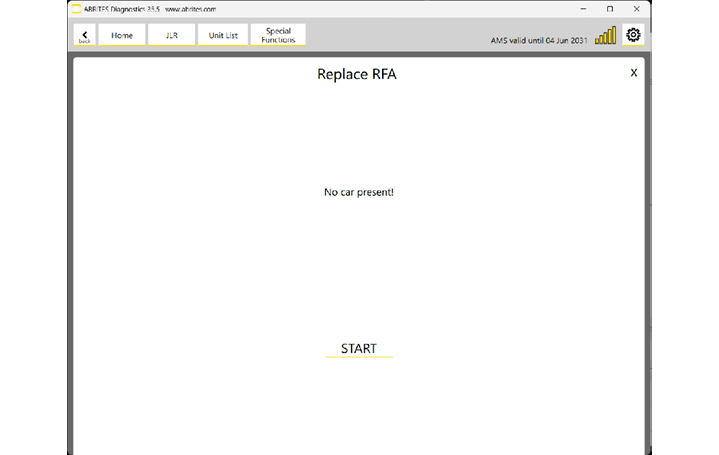Close the Replace RFA dialog with X
The image size is (719, 455).
tap(634, 73)
